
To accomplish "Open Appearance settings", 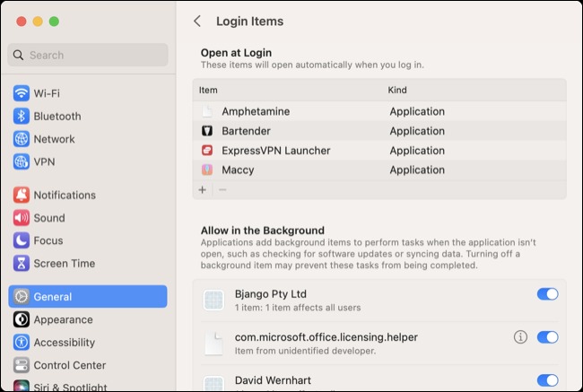I will click(88, 319).
